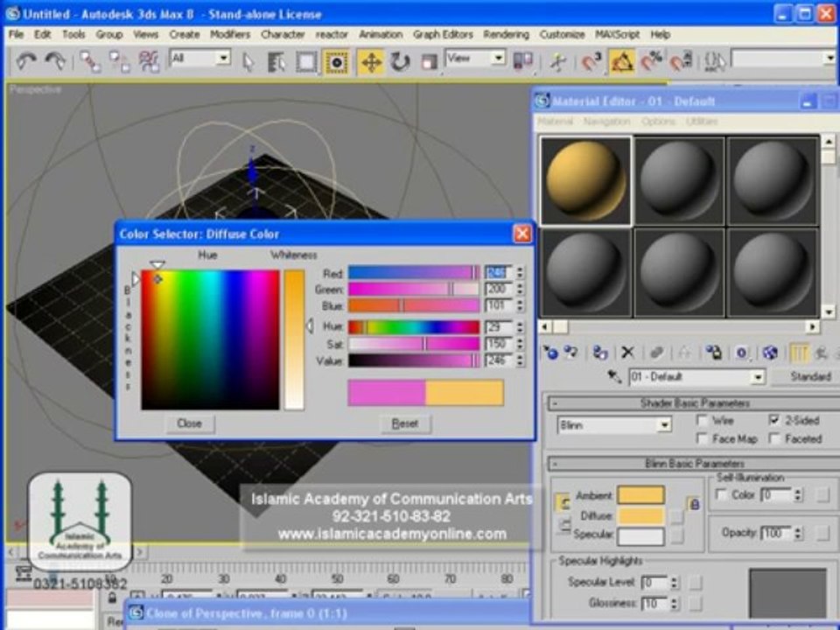
Task: Click Put Material to Scene icon
Action: click(x=571, y=353)
